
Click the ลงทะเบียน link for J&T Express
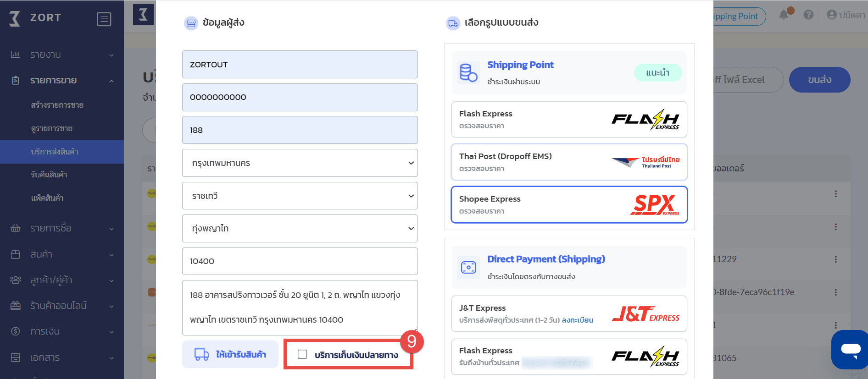point(578,320)
